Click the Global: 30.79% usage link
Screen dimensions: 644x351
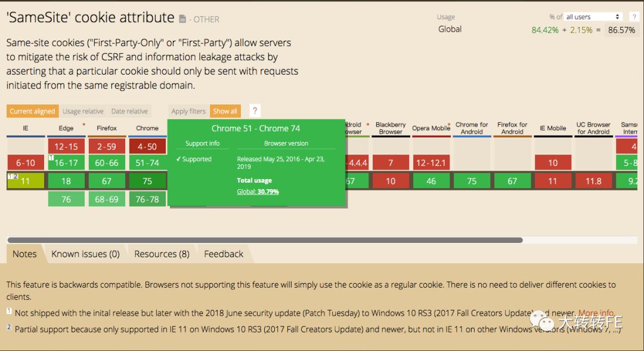[258, 192]
